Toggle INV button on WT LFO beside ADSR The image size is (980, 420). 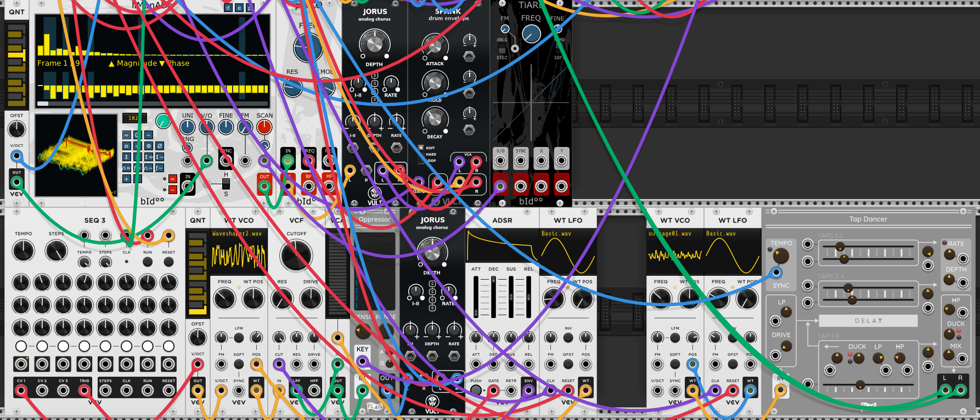pos(568,337)
